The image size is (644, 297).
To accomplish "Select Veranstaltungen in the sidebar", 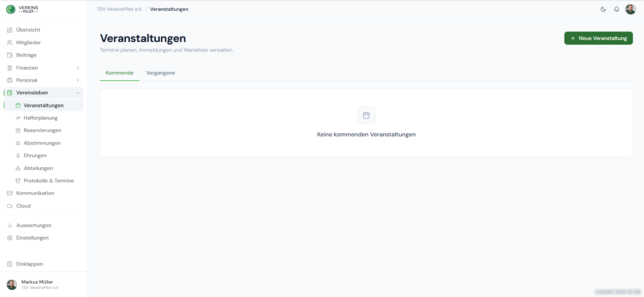I will click(44, 105).
